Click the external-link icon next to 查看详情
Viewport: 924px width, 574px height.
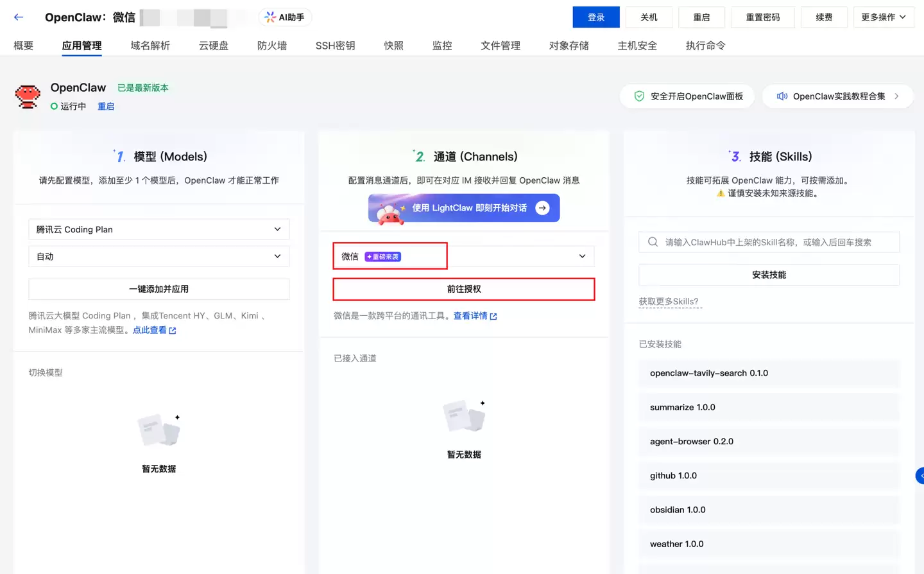(x=492, y=315)
